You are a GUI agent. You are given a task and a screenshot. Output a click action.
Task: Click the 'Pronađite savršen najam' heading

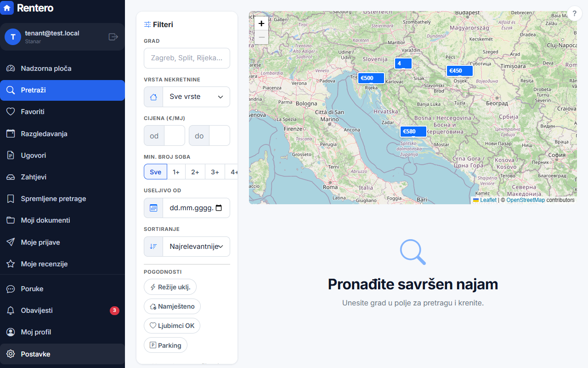413,284
